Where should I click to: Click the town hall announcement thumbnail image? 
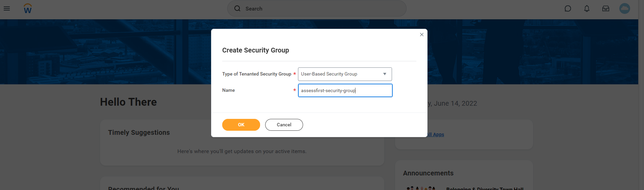[421, 188]
